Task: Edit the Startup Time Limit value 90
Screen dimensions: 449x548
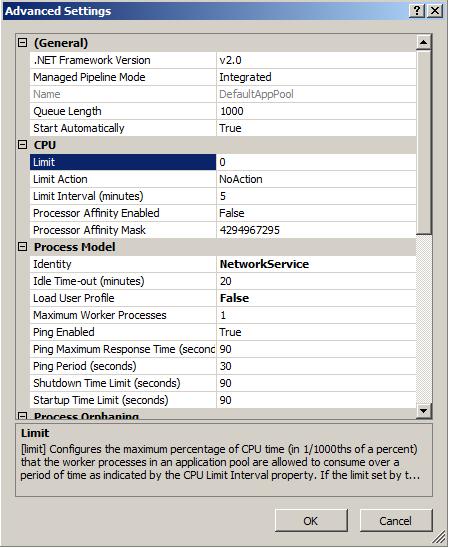Action: 316,400
